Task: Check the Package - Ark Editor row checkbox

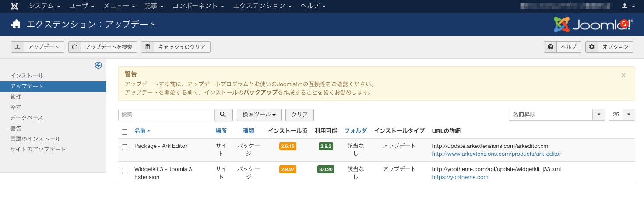Action: pyautogui.click(x=125, y=147)
